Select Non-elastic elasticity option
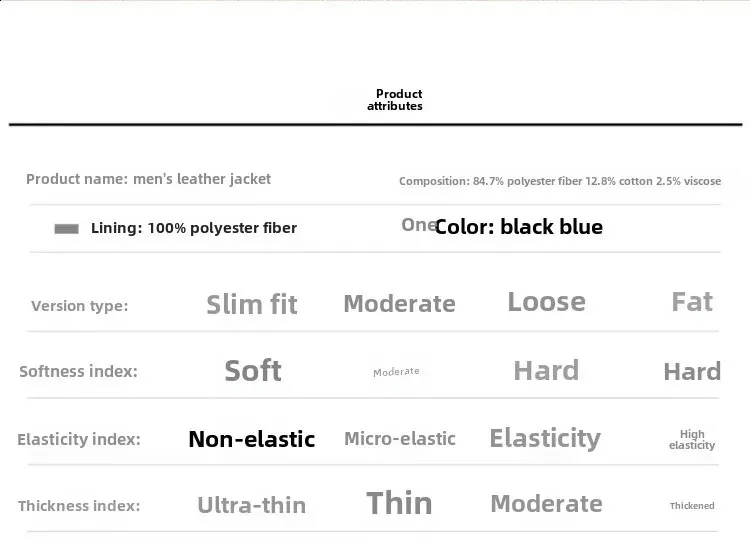Image resolution: width=750 pixels, height=550 pixels. pyautogui.click(x=252, y=439)
